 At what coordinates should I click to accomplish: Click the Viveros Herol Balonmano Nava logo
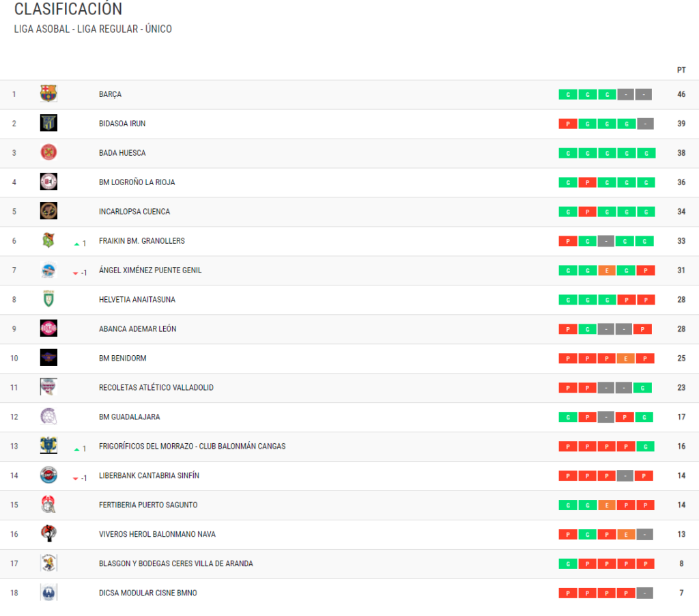pyautogui.click(x=48, y=534)
